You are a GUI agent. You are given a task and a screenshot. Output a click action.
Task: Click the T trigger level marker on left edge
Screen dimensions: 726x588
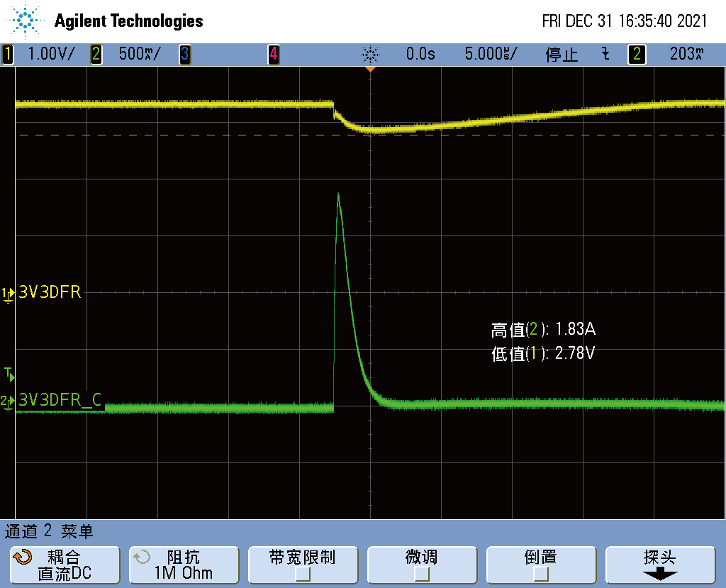9,373
